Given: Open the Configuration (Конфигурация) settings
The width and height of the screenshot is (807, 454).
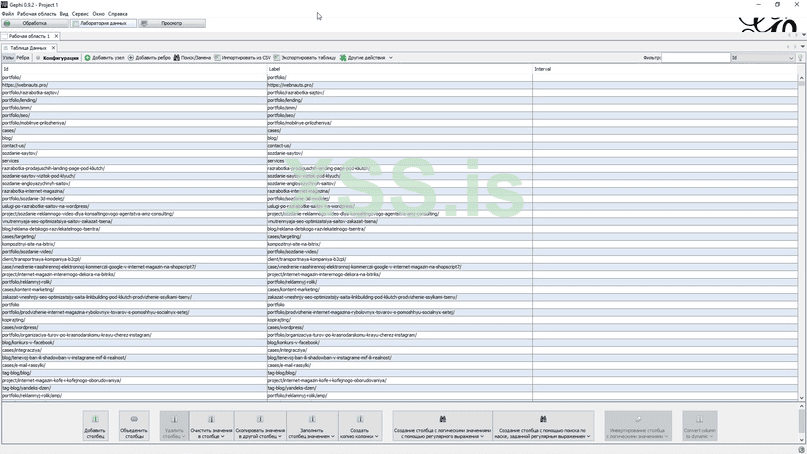Looking at the screenshot, I should pos(58,58).
